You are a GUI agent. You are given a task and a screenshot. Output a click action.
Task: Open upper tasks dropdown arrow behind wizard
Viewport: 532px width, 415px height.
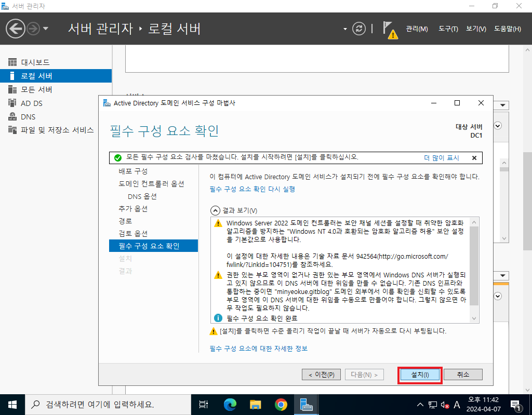pos(503,105)
